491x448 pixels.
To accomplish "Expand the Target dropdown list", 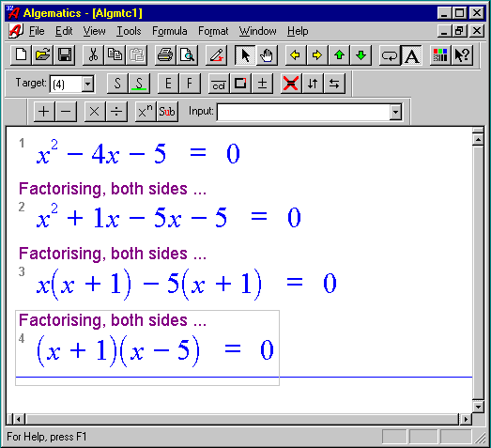I will point(87,84).
